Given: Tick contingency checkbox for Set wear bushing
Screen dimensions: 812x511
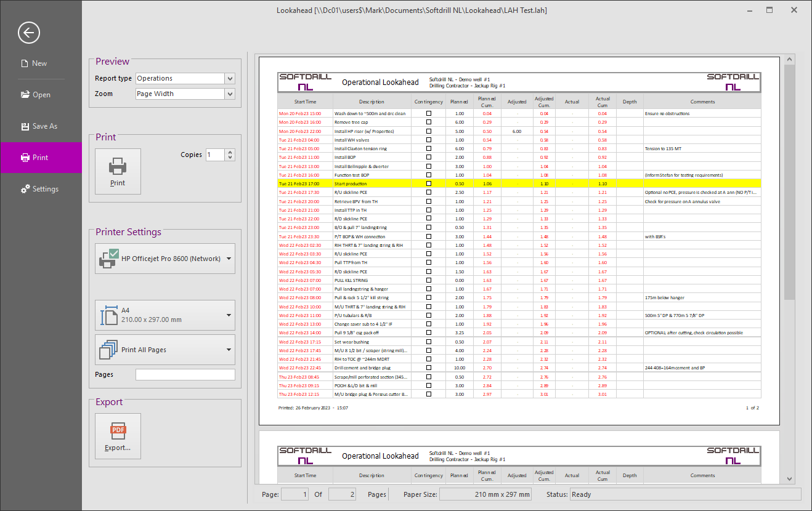Looking at the screenshot, I should tap(429, 342).
